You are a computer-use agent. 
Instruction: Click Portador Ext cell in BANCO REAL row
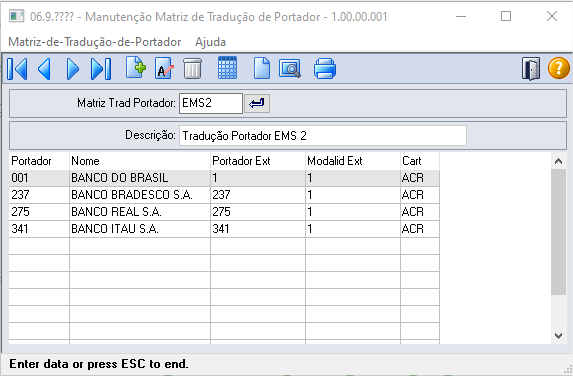coord(258,212)
